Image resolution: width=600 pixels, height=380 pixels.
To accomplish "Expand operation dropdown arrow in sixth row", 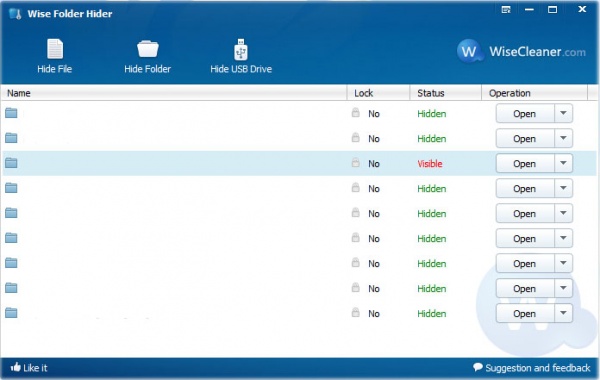I will [x=563, y=238].
